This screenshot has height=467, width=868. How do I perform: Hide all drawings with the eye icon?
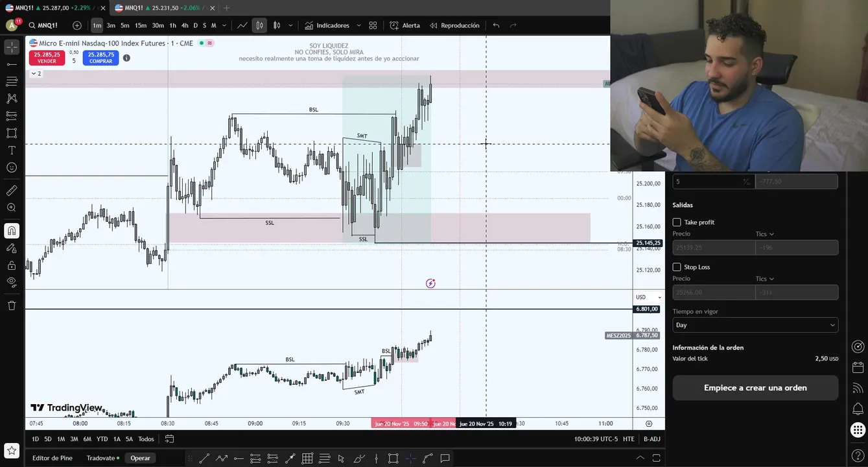[x=12, y=282]
